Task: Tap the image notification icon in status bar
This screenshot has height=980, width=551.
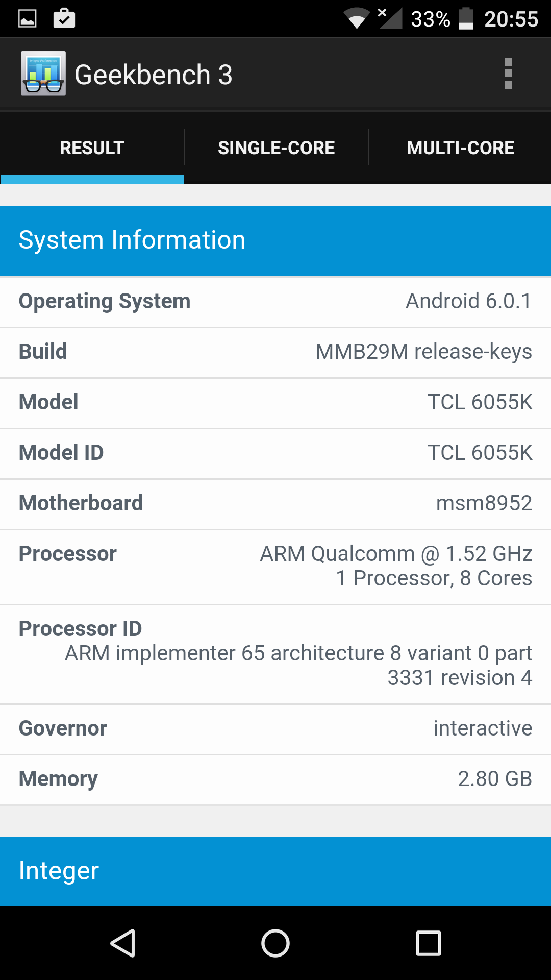Action: pyautogui.click(x=28, y=19)
